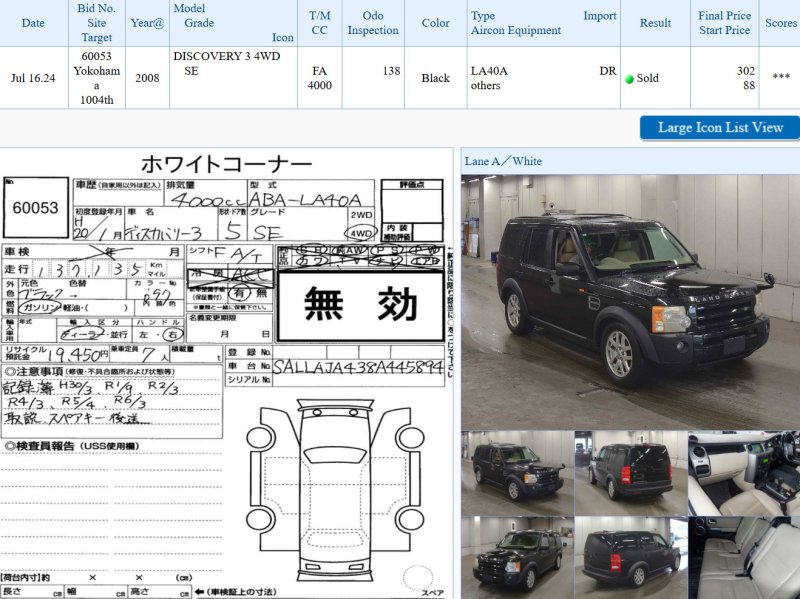Image resolution: width=800 pixels, height=599 pixels.
Task: Click the DISCOVERY 3 4WD model text
Action: (x=226, y=56)
